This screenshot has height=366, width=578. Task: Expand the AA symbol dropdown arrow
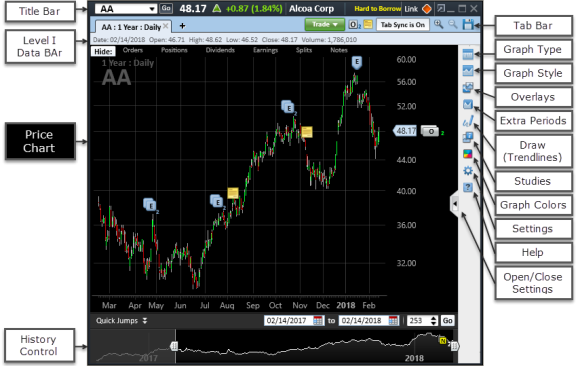[152, 9]
